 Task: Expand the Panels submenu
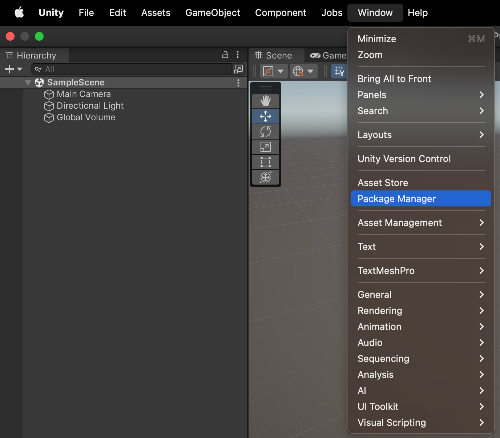(x=421, y=95)
